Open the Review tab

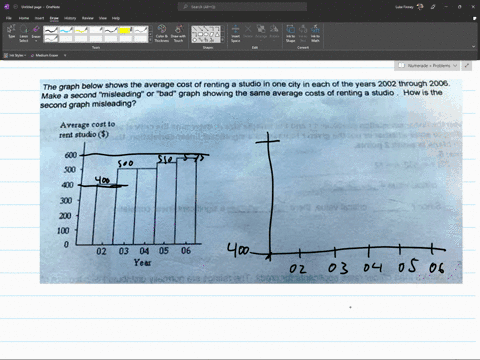click(x=88, y=18)
